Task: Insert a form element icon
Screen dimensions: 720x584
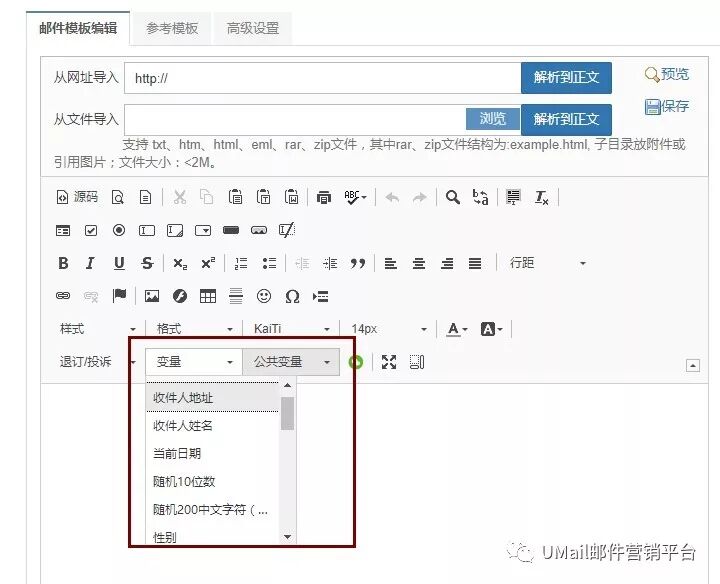Action: 63,230
